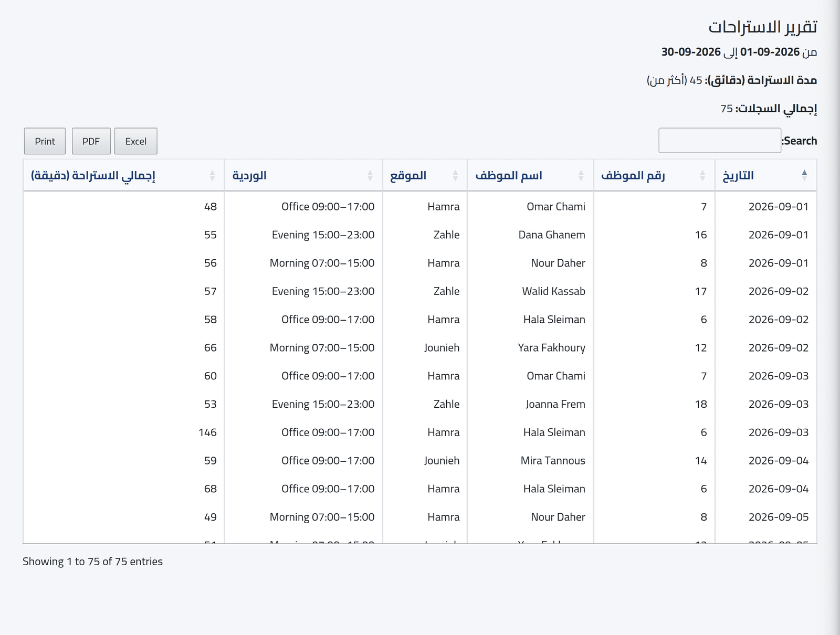
Task: Click the 146 break minutes value
Action: (x=207, y=432)
